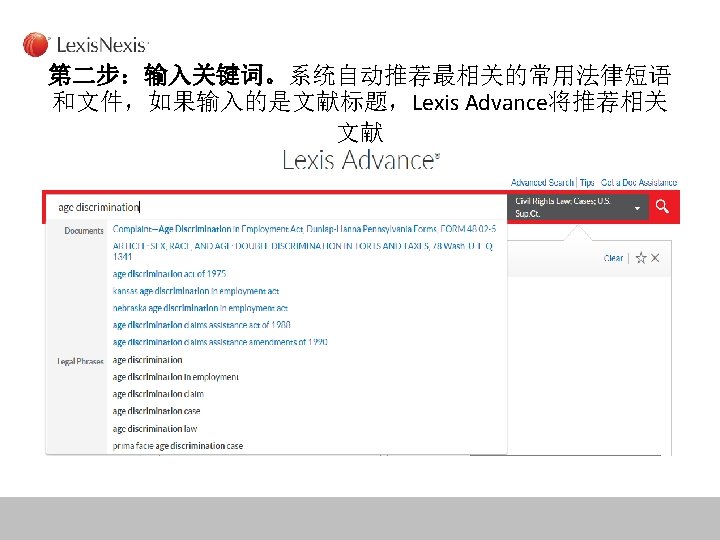Open the Advanced Search link

[x=542, y=183]
